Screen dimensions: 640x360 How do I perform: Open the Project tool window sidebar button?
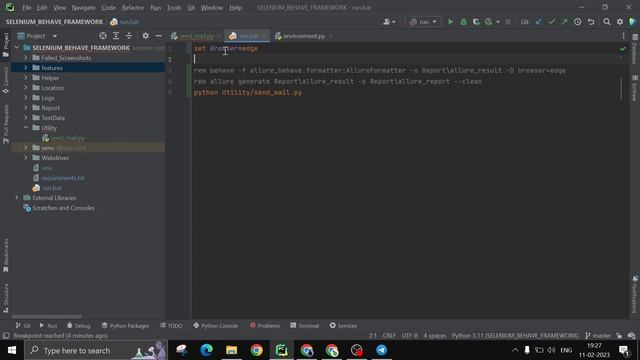6,45
